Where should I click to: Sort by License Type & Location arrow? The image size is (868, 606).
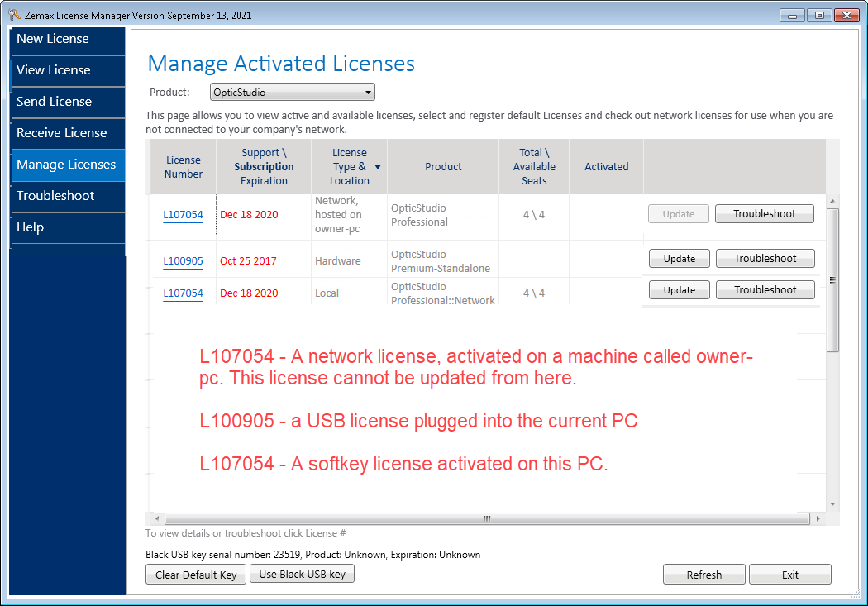click(378, 166)
